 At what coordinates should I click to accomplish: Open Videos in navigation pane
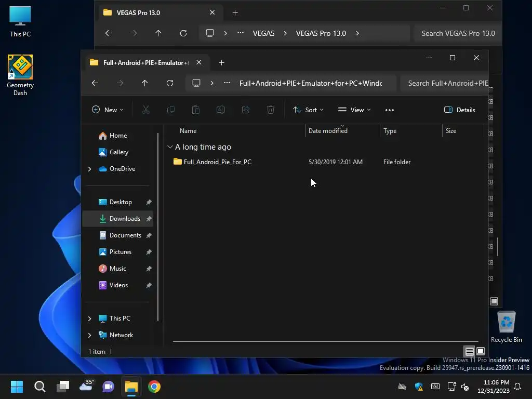(x=118, y=285)
